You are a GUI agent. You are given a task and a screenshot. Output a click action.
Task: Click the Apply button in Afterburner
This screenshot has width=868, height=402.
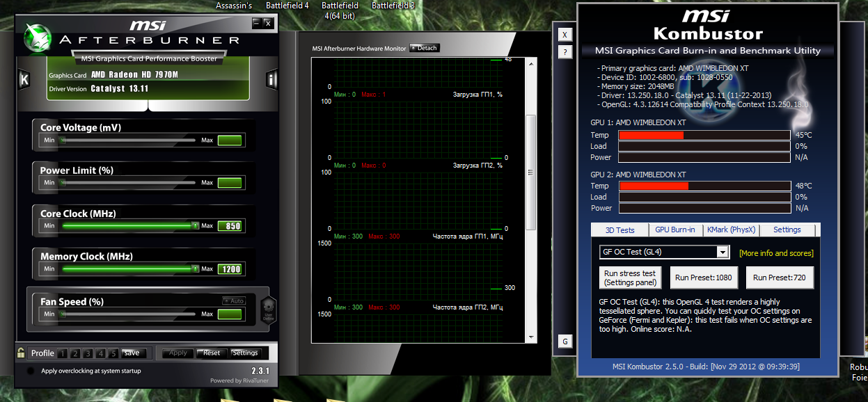click(x=178, y=353)
